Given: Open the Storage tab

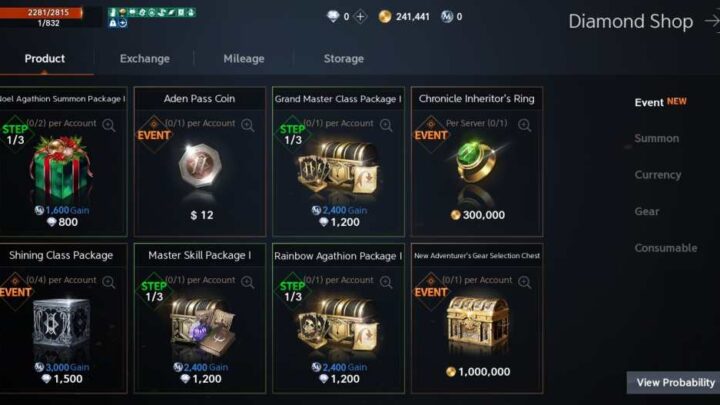Looking at the screenshot, I should [x=344, y=59].
